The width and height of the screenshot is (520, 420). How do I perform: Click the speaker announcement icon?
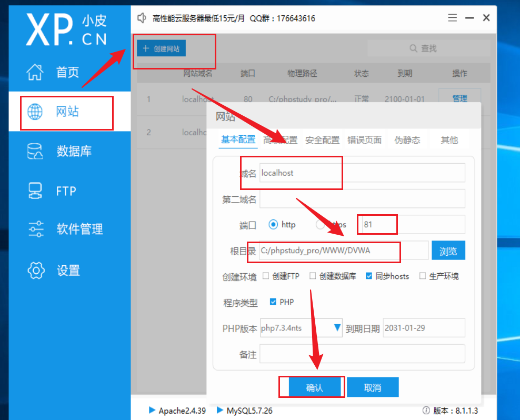coord(142,18)
